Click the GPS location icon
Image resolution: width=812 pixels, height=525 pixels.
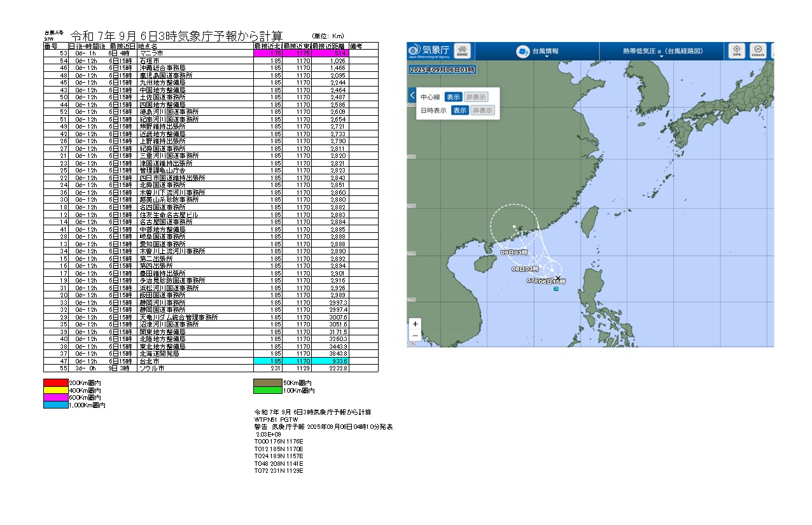pyautogui.click(x=737, y=51)
